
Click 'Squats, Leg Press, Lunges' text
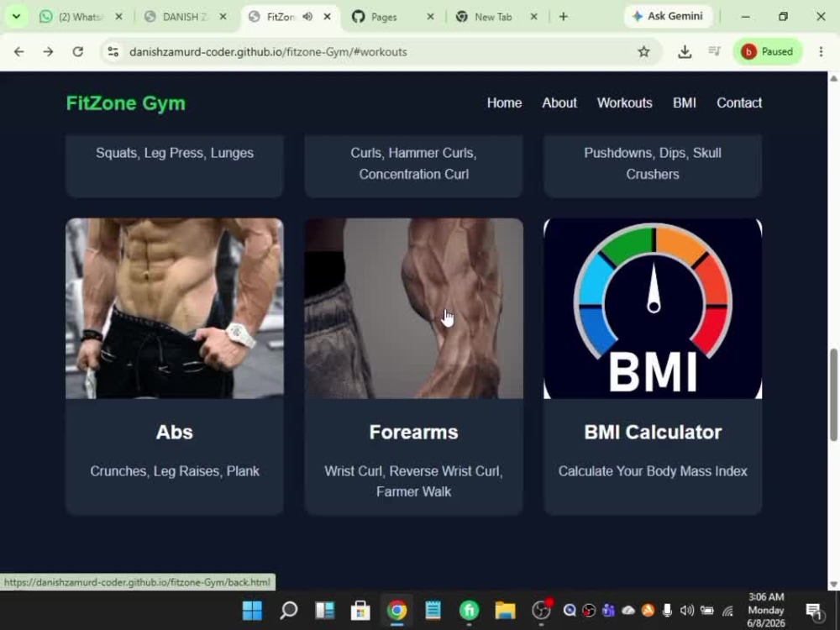[x=175, y=153]
